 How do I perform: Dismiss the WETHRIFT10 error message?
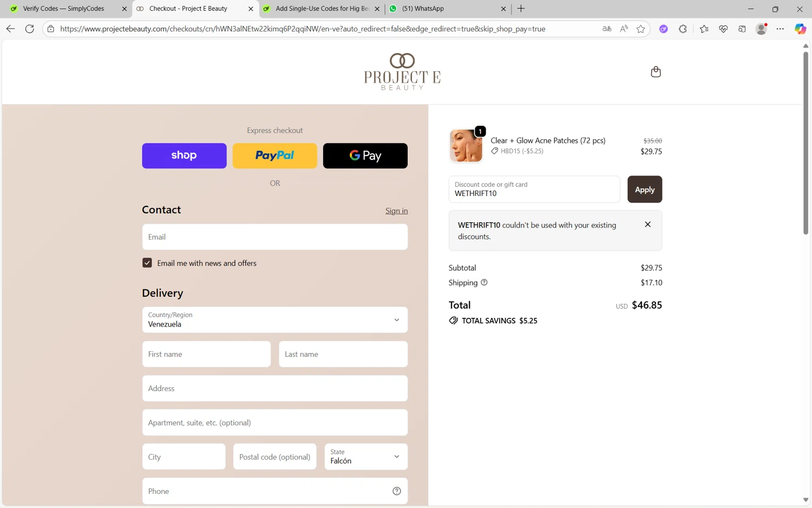pyautogui.click(x=647, y=224)
